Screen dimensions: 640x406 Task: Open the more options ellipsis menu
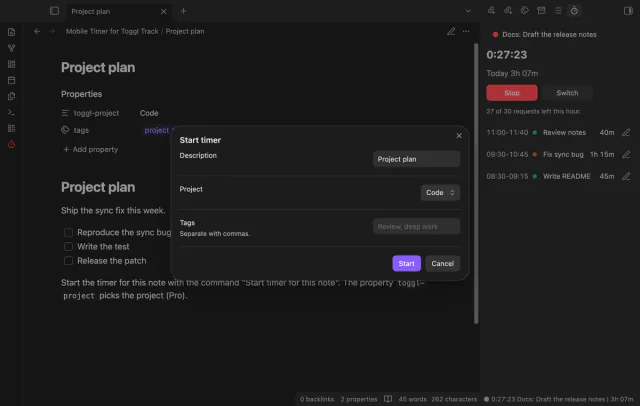pyautogui.click(x=466, y=31)
